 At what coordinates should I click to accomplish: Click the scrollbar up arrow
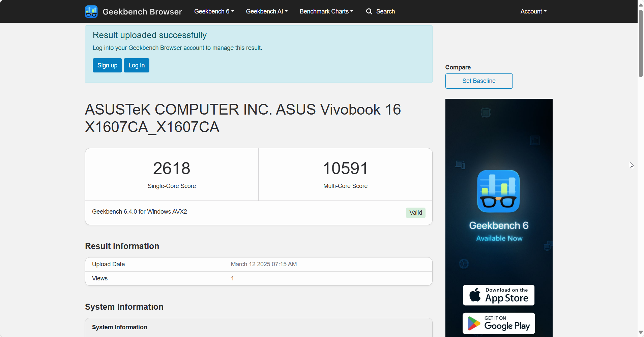point(641,5)
